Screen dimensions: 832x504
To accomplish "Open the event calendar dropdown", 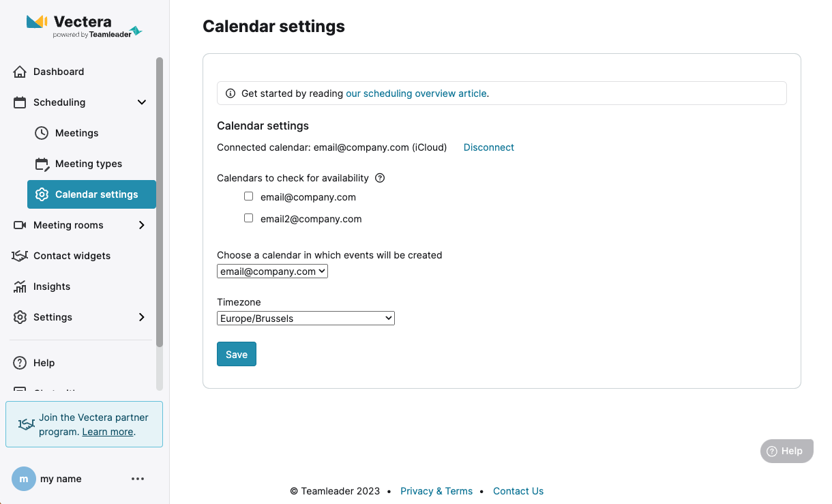I will (273, 271).
